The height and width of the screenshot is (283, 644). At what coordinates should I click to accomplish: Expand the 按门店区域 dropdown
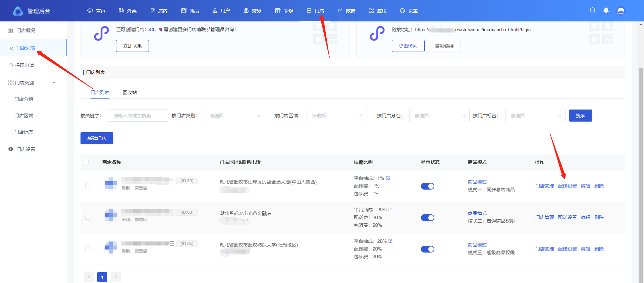(x=336, y=116)
